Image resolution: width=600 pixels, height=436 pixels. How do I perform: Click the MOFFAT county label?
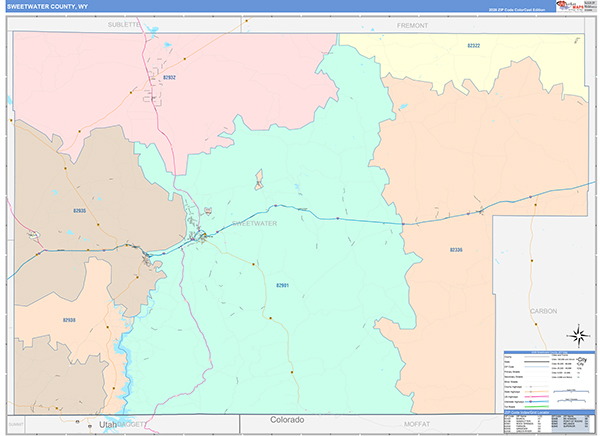417,424
